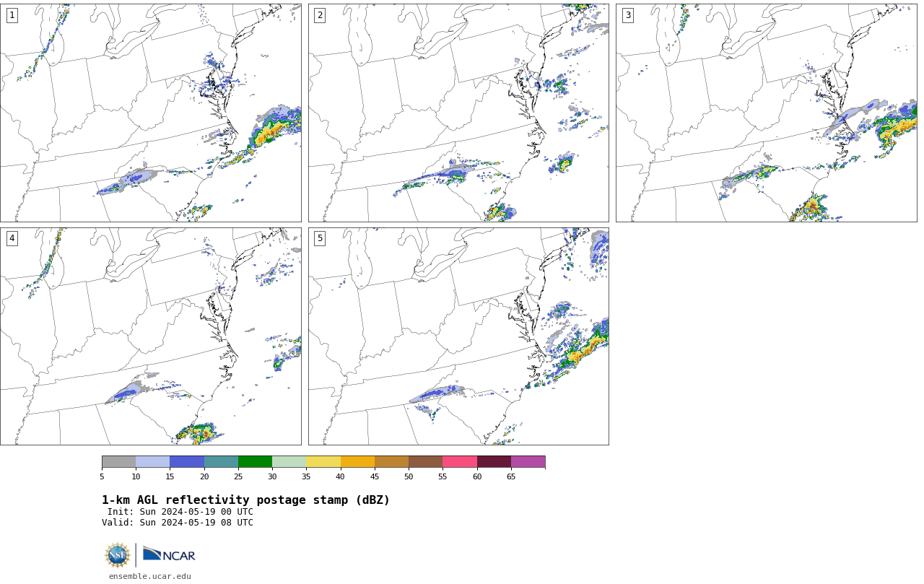Click the gray 5-10 dBZ color swatch

[x=118, y=462]
